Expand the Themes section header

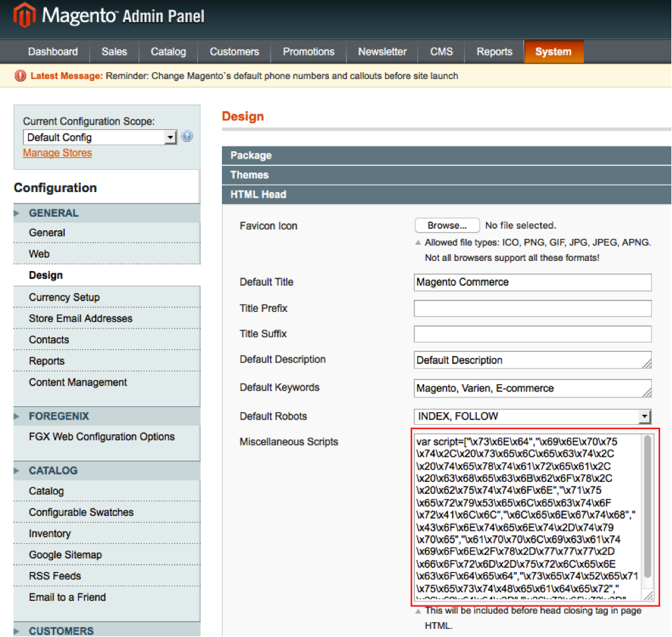(446, 175)
